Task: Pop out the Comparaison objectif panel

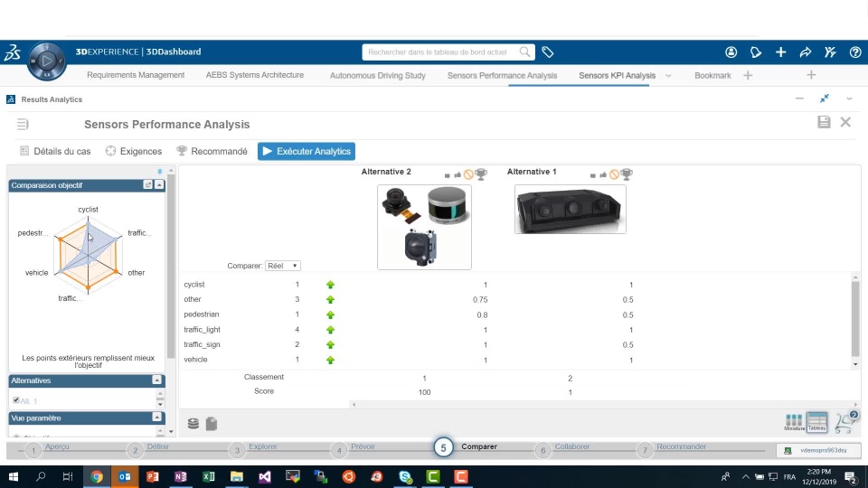Action: coord(147,184)
